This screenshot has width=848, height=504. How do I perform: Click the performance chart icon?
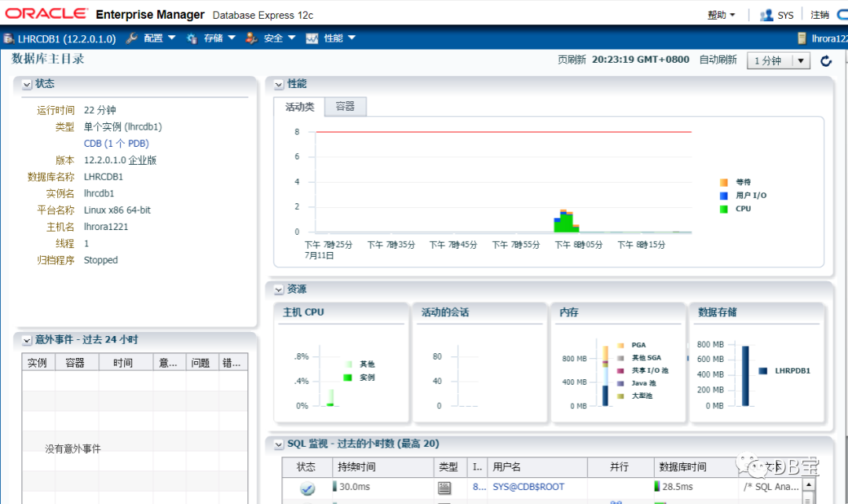[x=312, y=38]
